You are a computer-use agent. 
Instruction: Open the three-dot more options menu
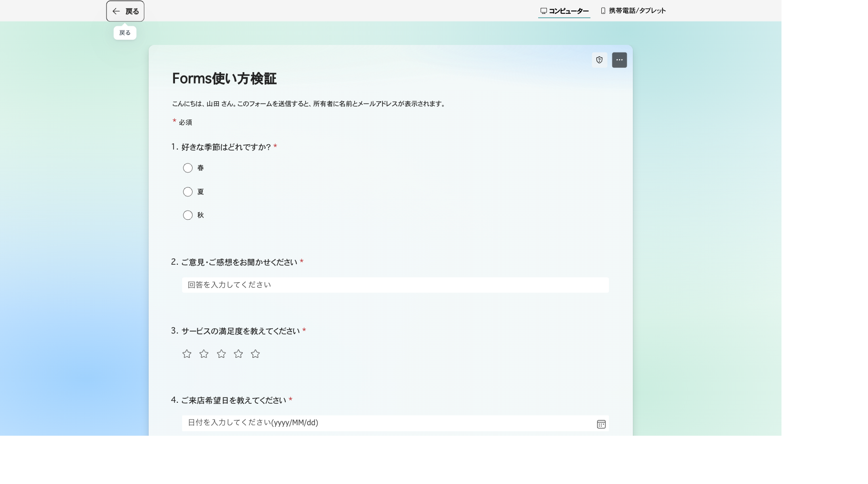pyautogui.click(x=619, y=60)
